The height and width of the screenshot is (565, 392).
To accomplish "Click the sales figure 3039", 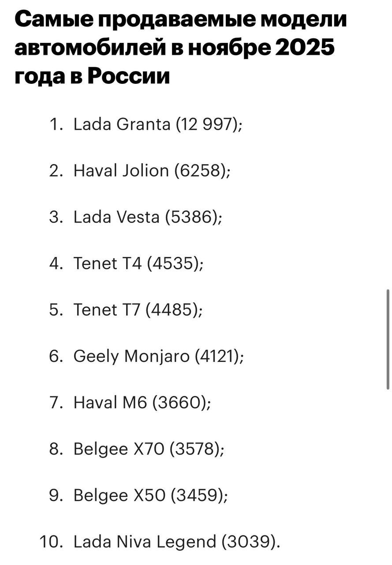I will [250, 542].
